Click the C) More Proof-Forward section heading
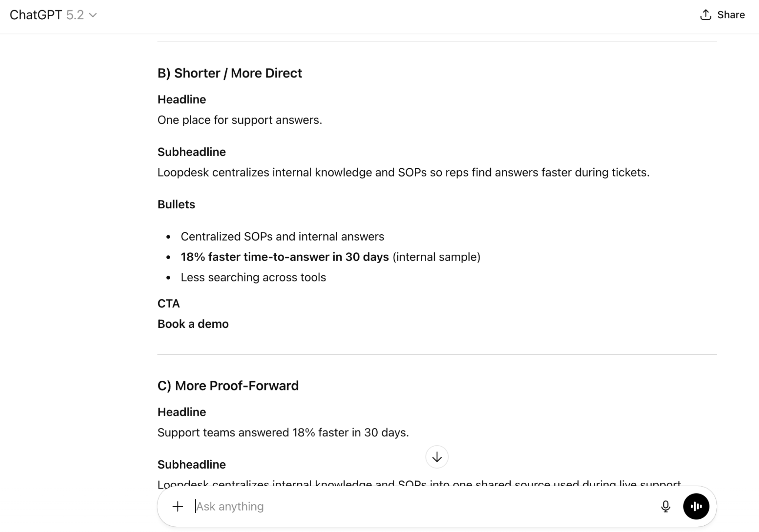 (x=228, y=386)
